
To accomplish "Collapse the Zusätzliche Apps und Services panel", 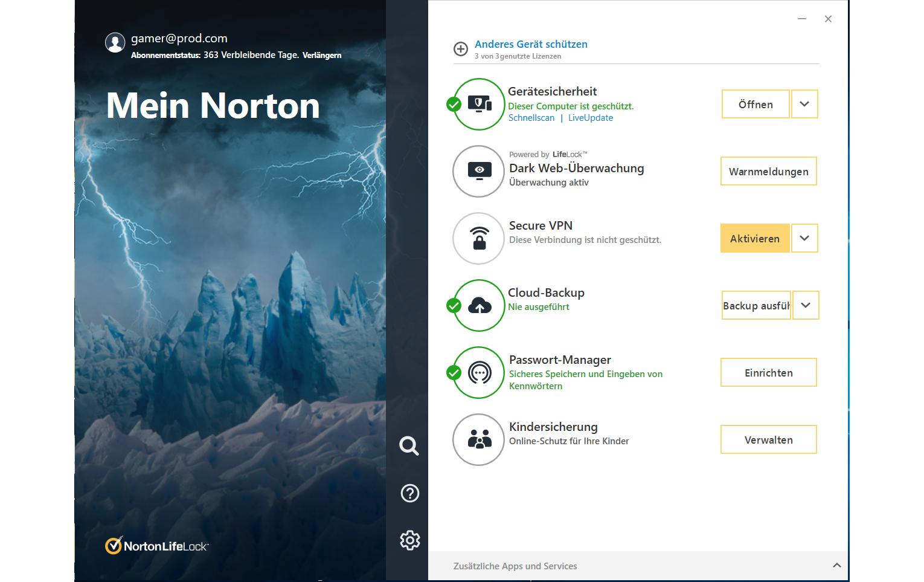I will point(836,566).
